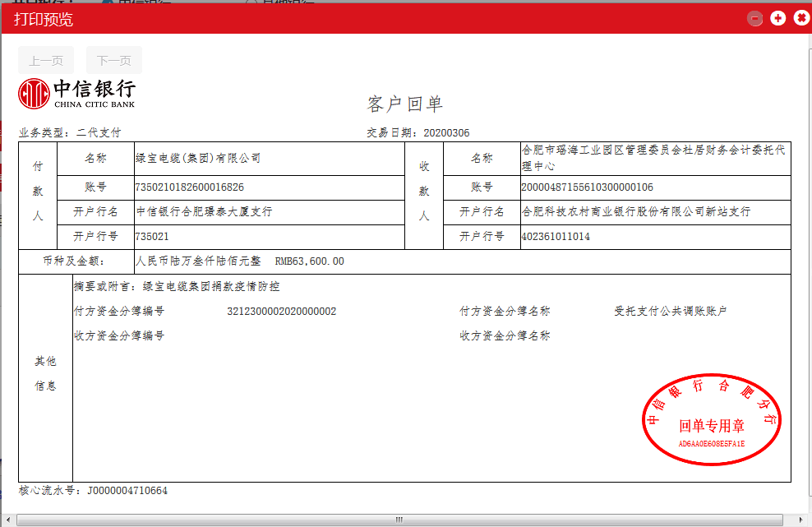Click payee account 20000487155610300000106

pyautogui.click(x=588, y=187)
